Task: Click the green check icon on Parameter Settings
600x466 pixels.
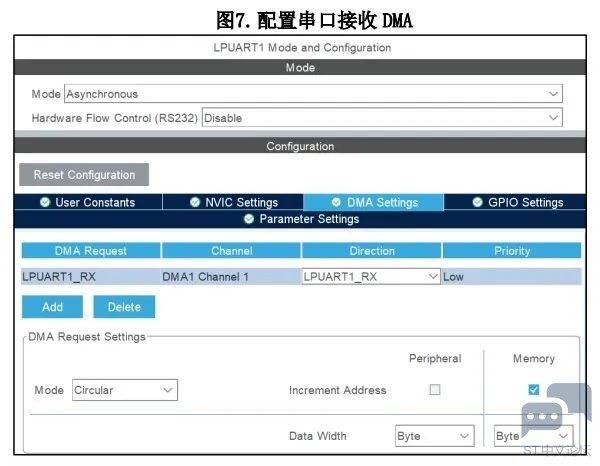Action: pyautogui.click(x=249, y=219)
